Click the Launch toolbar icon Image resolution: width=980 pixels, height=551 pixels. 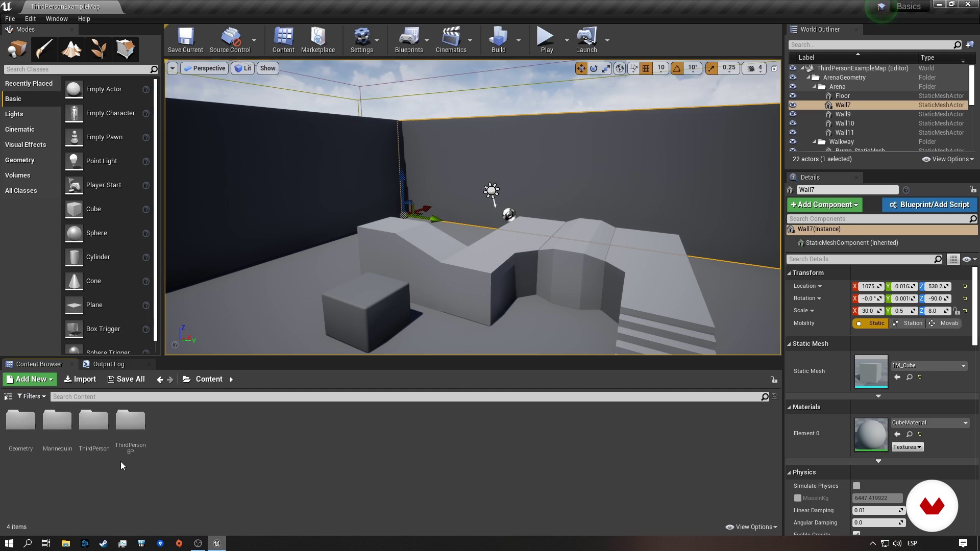[x=586, y=40]
